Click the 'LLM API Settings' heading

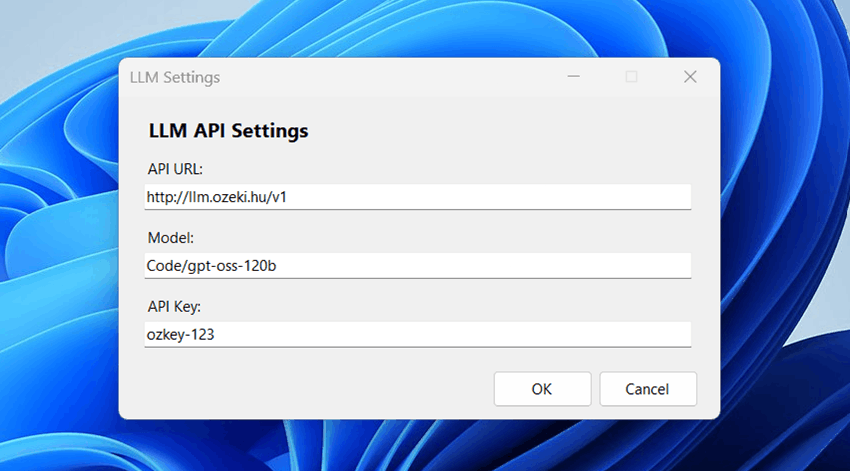pyautogui.click(x=228, y=131)
